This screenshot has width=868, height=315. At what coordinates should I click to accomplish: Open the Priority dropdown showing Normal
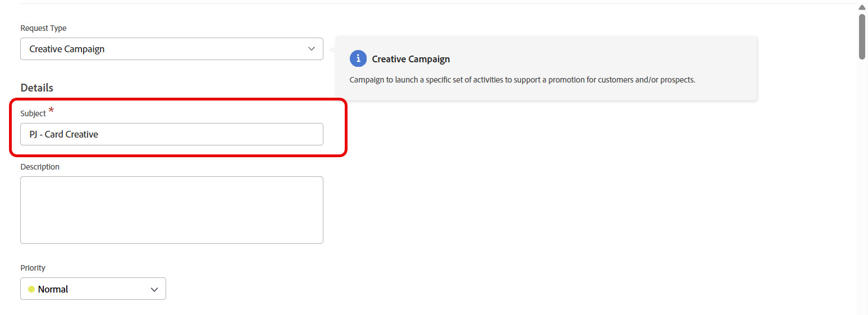93,289
